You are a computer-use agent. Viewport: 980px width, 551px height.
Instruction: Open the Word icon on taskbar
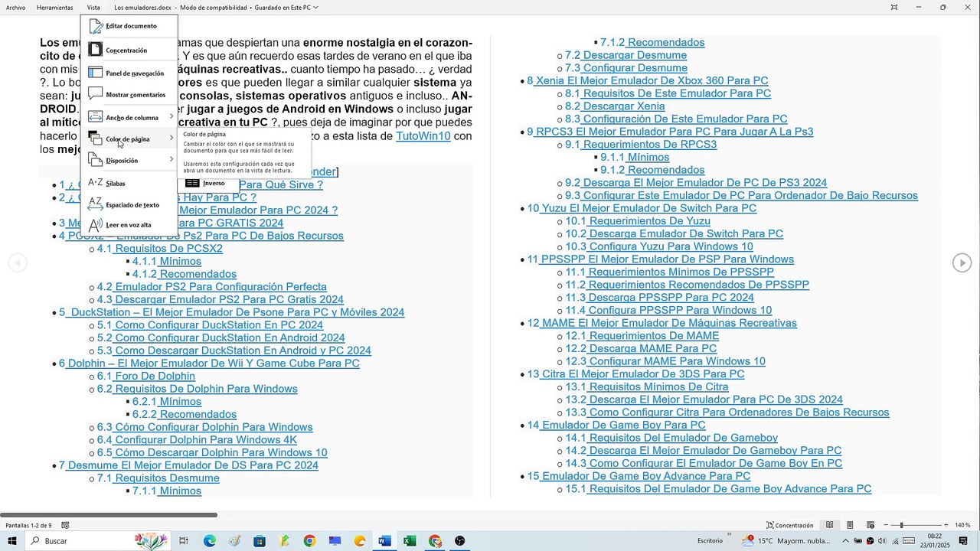click(384, 541)
